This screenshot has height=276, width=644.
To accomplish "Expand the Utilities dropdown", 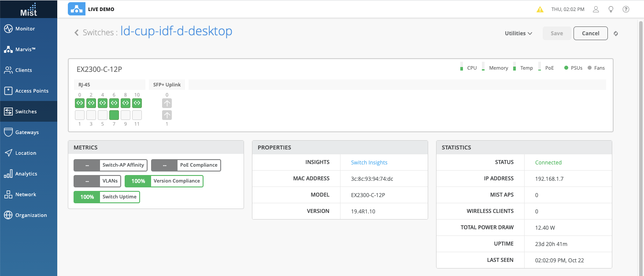I will [x=518, y=34].
